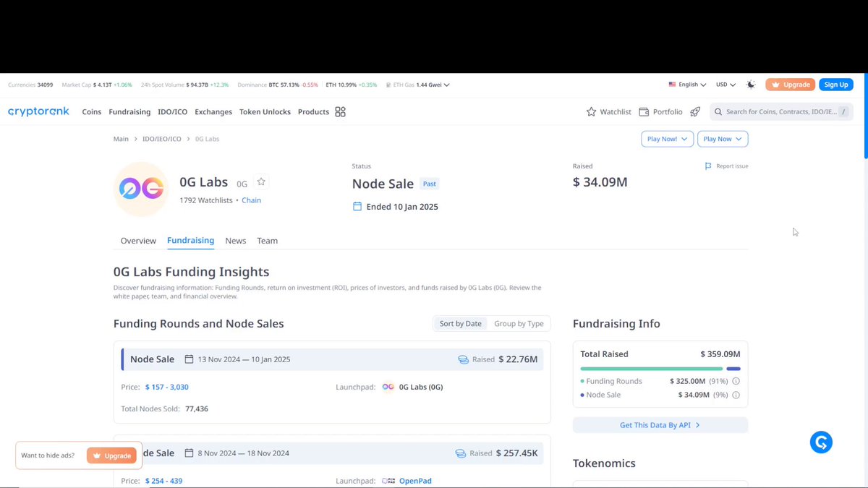Click Currencies 34099 in top ticker
The height and width of the screenshot is (488, 868).
[30, 85]
